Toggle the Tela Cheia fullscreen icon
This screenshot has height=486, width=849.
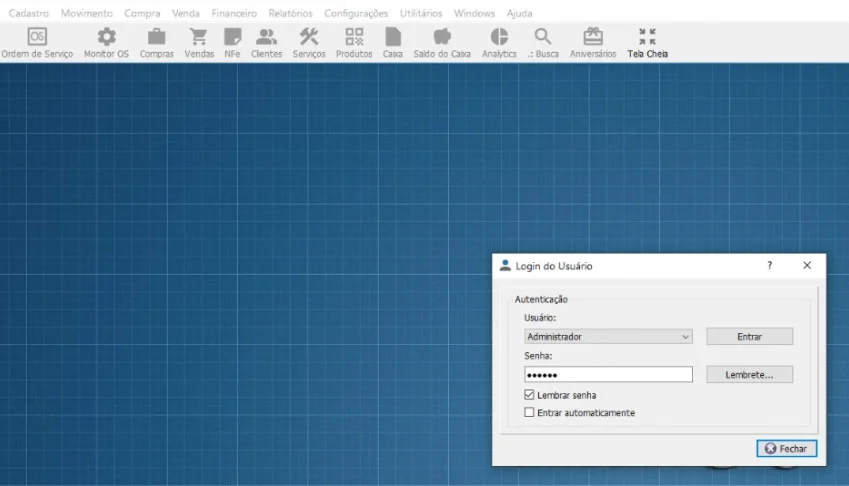647,37
